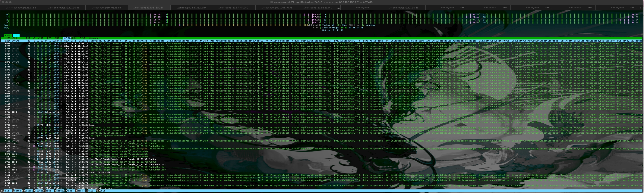Select the htop Main screen tab
The width and height of the screenshot is (644, 193).
point(8,36)
